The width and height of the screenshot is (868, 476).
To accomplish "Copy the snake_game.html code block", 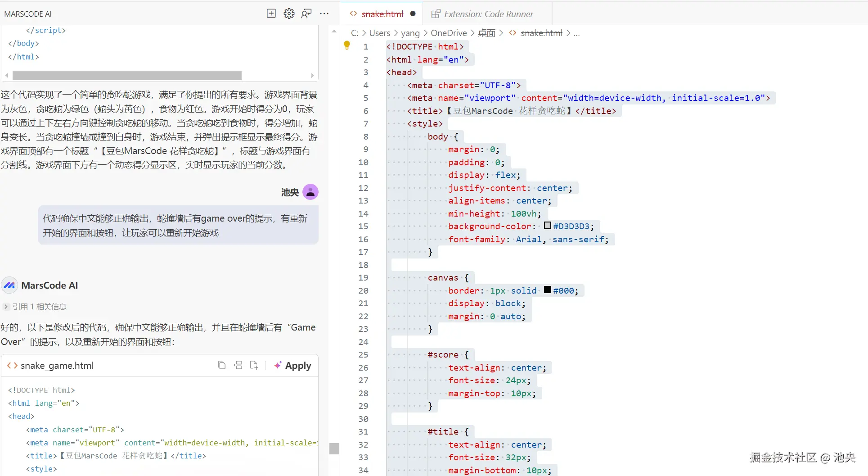I will click(222, 365).
